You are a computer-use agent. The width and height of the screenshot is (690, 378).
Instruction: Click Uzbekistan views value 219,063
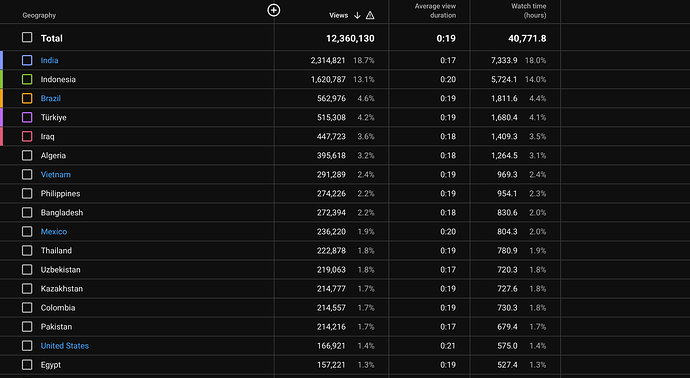(331, 269)
